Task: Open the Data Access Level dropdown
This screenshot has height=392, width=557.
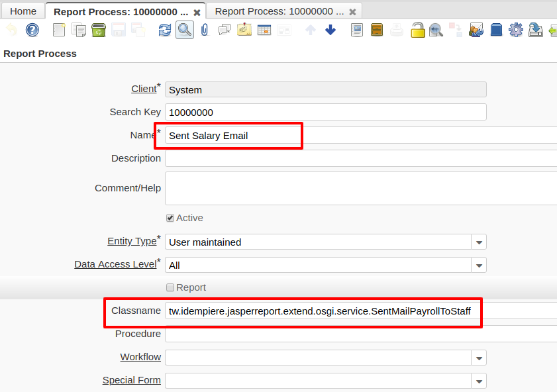Action: 479,266
